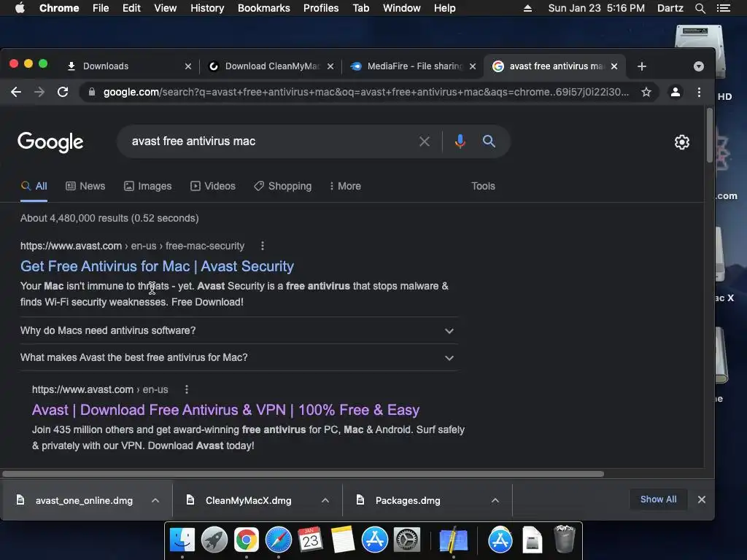Open the tab search dropdown arrow
This screenshot has width=747, height=560.
(698, 66)
